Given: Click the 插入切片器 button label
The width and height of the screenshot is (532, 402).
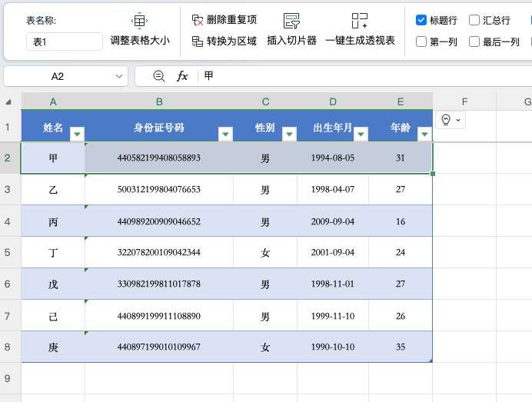Looking at the screenshot, I should click(291, 41).
